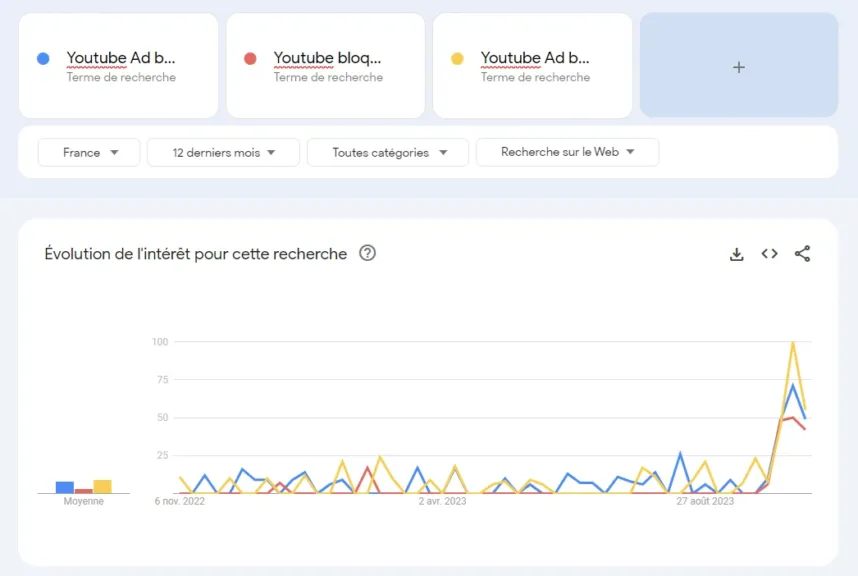Open the Recherche sur le Web dropdown

567,152
